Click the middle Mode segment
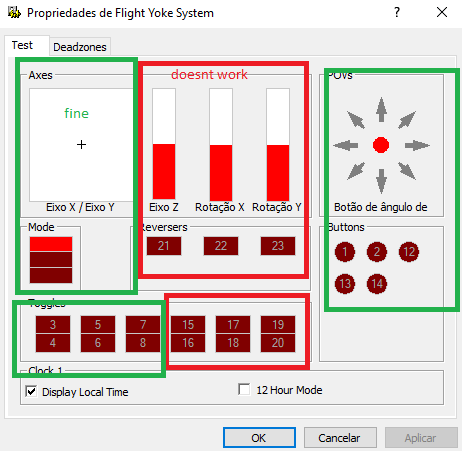Image resolution: width=462 pixels, height=451 pixels. (x=51, y=259)
